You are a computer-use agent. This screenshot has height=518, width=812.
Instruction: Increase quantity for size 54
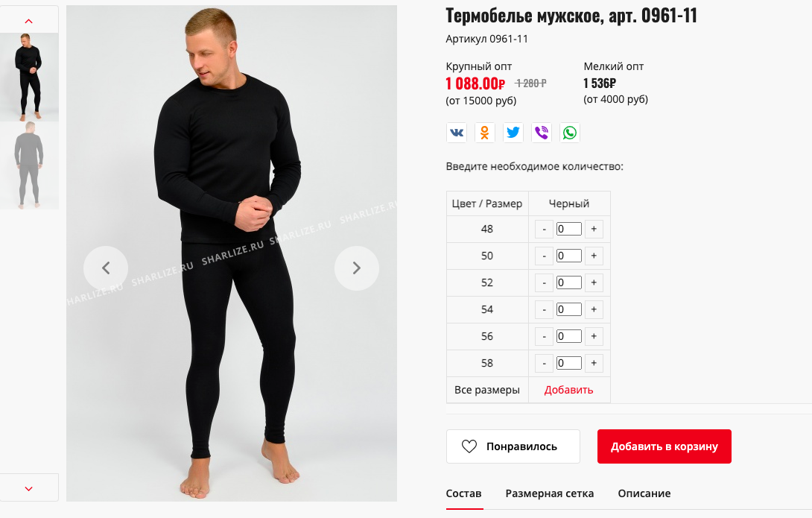pyautogui.click(x=594, y=310)
